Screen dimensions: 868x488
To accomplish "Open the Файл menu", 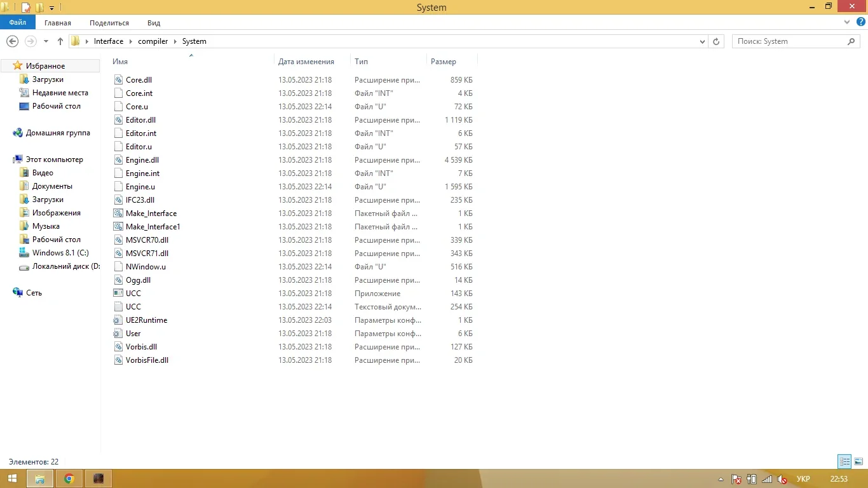I will pyautogui.click(x=18, y=22).
